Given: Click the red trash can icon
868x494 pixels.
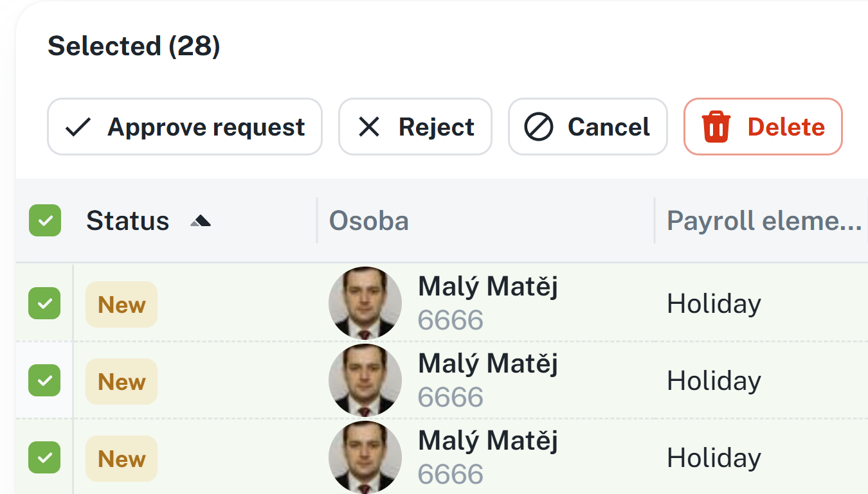Looking at the screenshot, I should [716, 127].
